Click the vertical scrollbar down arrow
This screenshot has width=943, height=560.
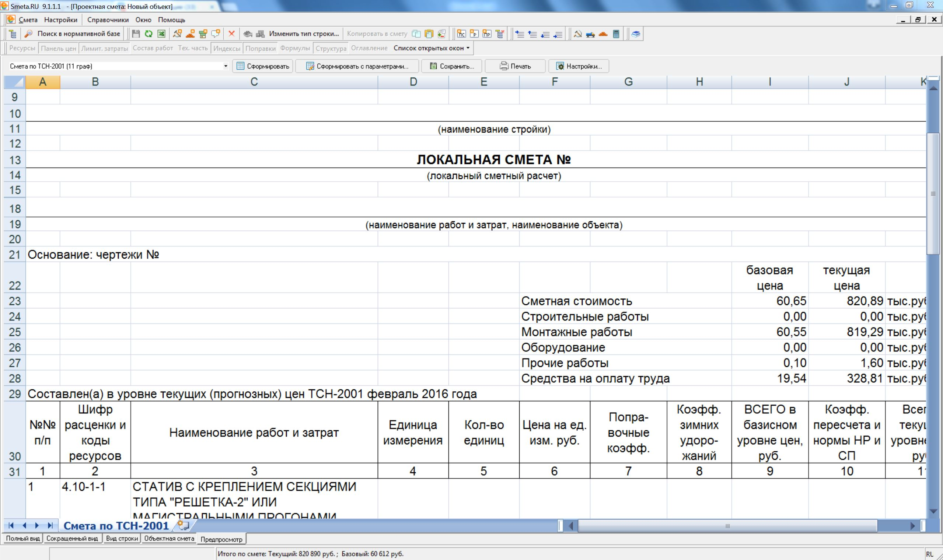(x=933, y=512)
